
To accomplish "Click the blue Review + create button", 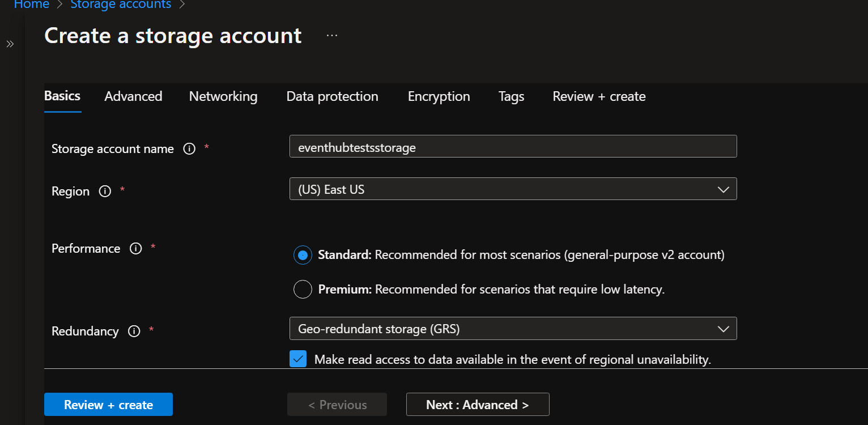I will tap(108, 405).
